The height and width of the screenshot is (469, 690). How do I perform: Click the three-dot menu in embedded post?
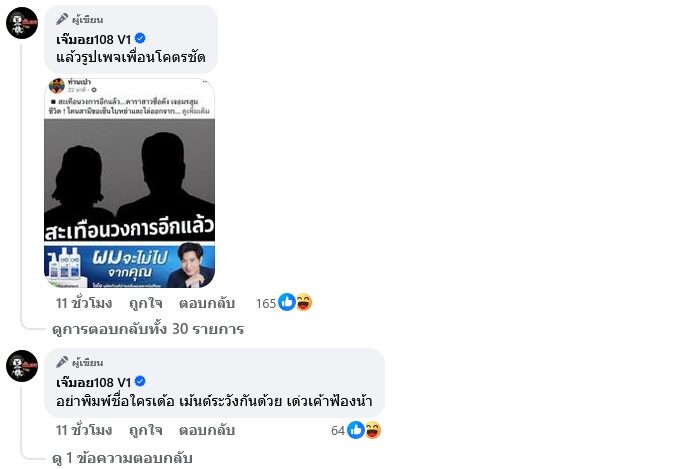[x=205, y=82]
